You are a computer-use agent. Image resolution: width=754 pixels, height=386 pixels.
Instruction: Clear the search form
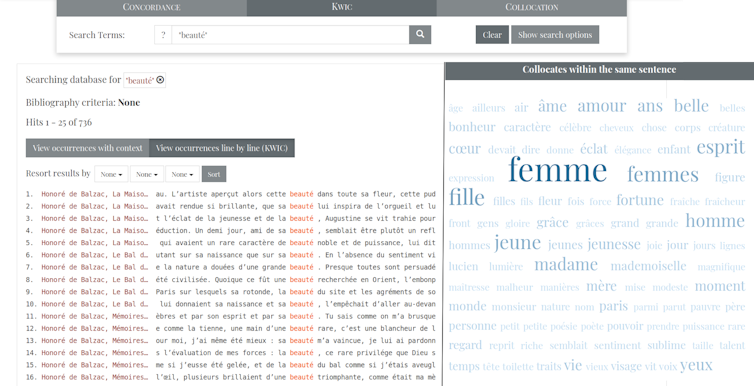click(492, 35)
